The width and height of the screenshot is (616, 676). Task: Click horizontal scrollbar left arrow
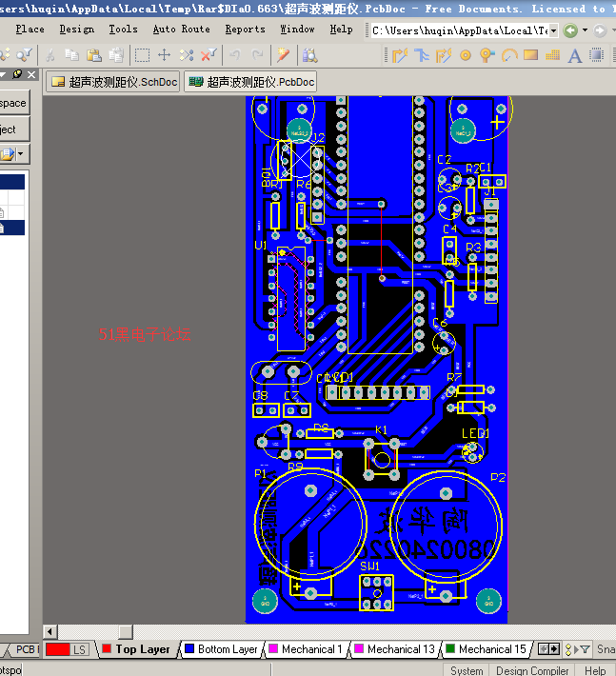pyautogui.click(x=50, y=632)
